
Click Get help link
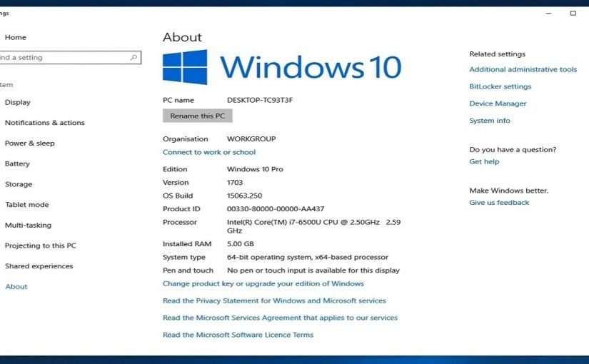pyautogui.click(x=484, y=161)
